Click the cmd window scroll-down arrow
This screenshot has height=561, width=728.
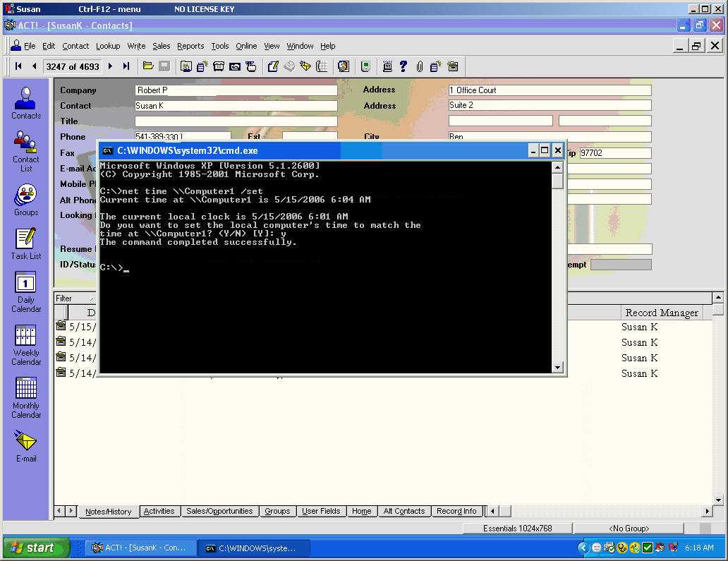(557, 368)
